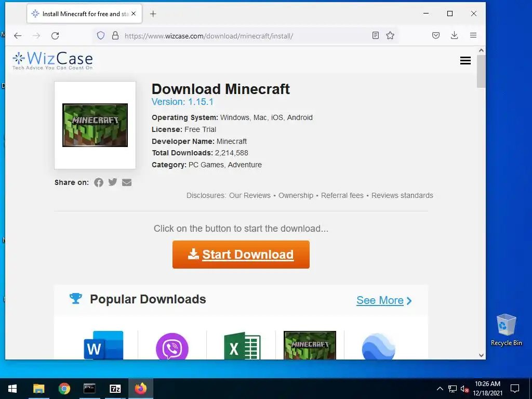
Task: Click Version: 1.15.1 text
Action: (x=182, y=102)
